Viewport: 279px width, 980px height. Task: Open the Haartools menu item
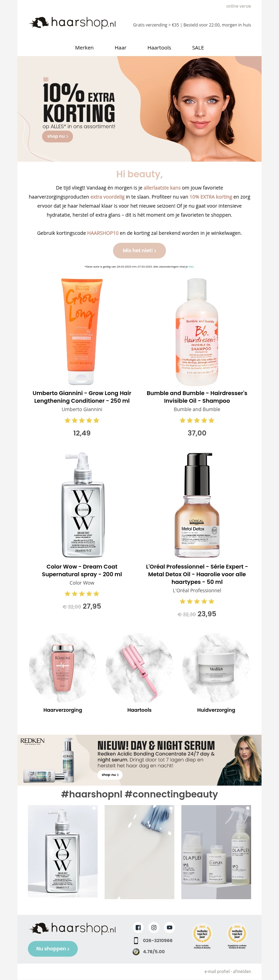tap(159, 48)
